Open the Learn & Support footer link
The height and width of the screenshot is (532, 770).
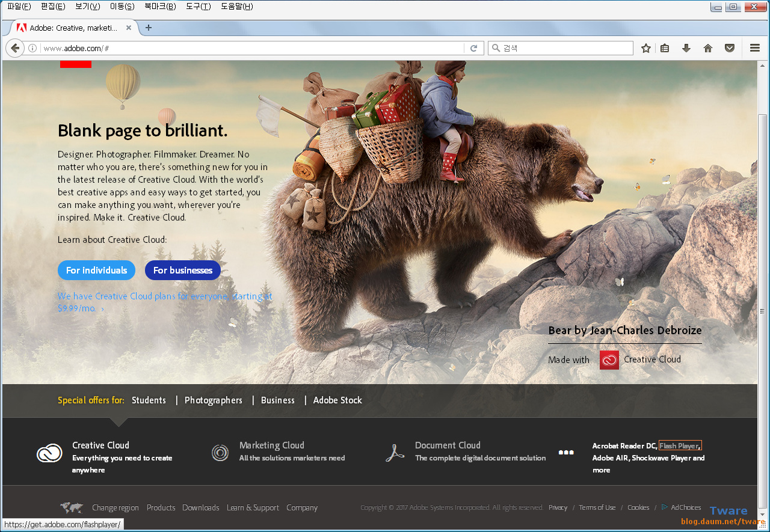(x=253, y=508)
